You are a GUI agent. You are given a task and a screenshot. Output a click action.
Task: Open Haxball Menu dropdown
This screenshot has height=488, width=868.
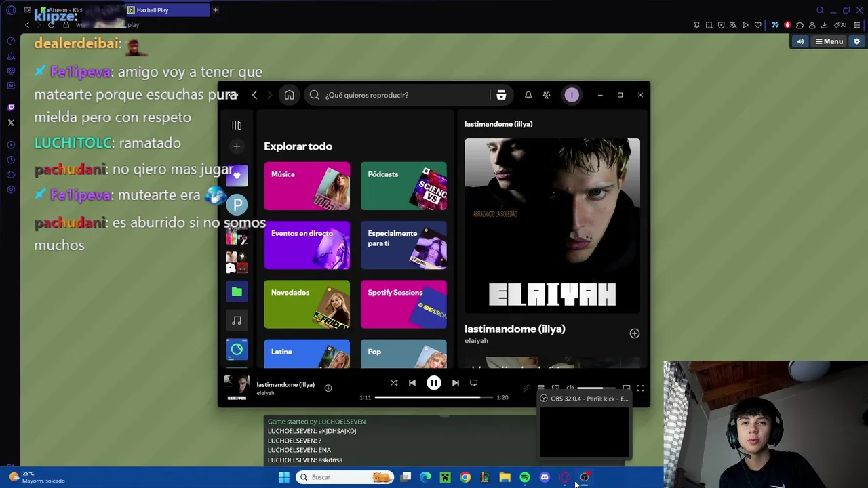[829, 41]
